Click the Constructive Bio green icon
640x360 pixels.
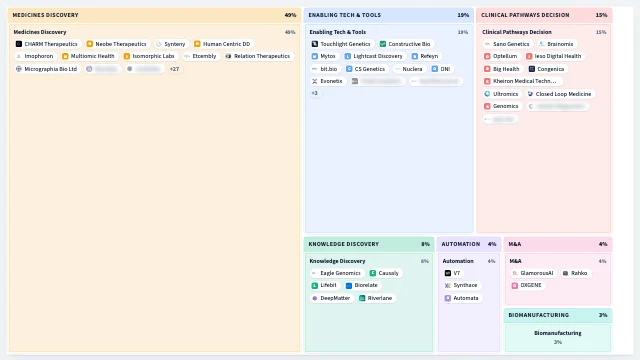coord(383,44)
